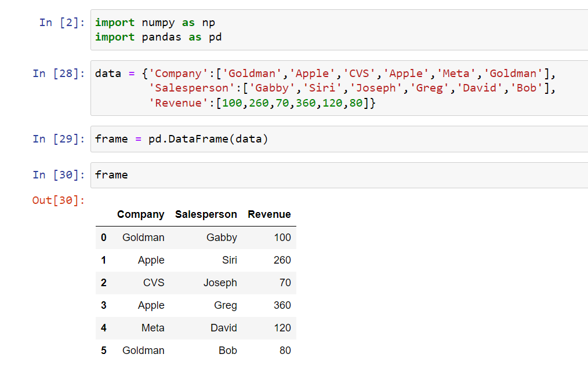Click 'import pandas as pd' line
588x376 pixels.
[x=158, y=38]
